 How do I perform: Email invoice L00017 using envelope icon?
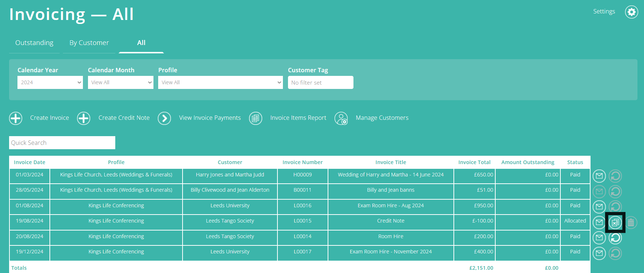(599, 253)
